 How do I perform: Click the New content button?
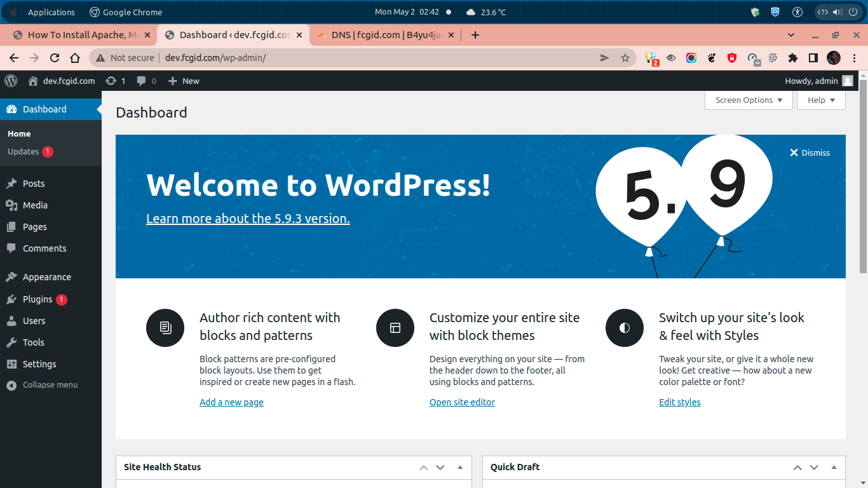pyautogui.click(x=184, y=81)
